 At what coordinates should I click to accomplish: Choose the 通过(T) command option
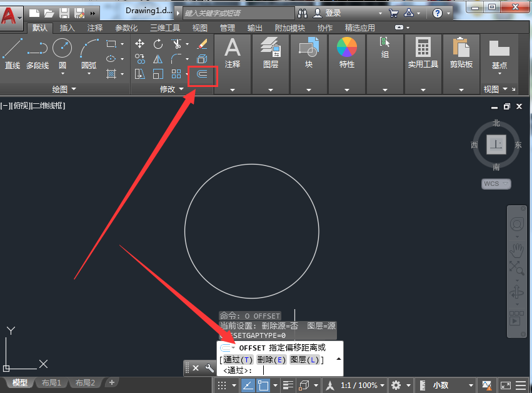(238, 360)
